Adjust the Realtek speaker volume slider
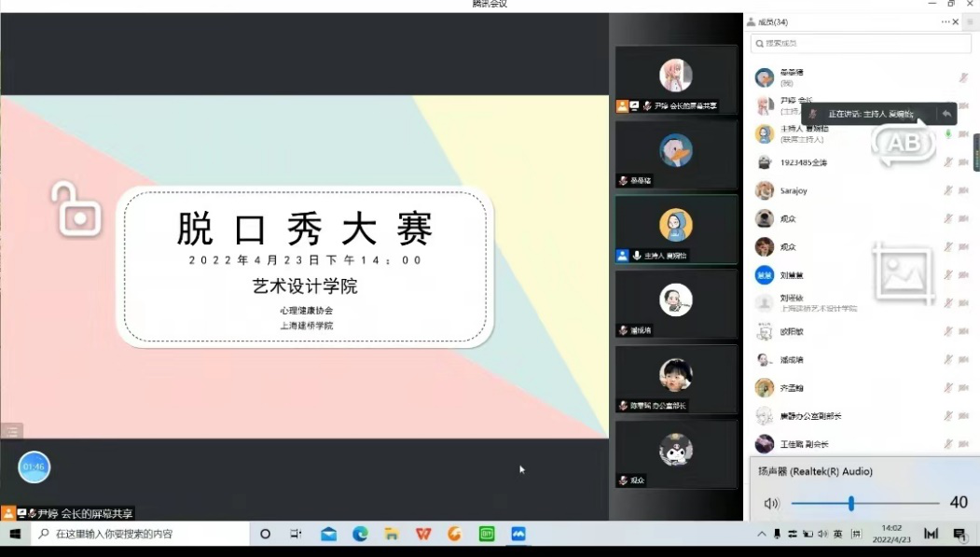Image resolution: width=980 pixels, height=557 pixels. tap(851, 504)
